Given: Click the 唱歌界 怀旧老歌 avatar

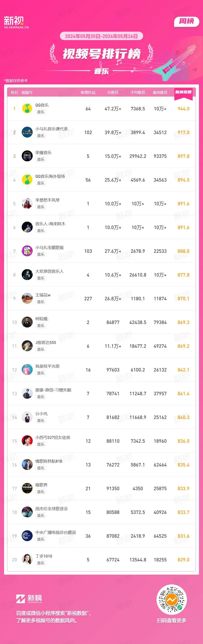Looking at the screenshot, I should [x=27, y=488].
